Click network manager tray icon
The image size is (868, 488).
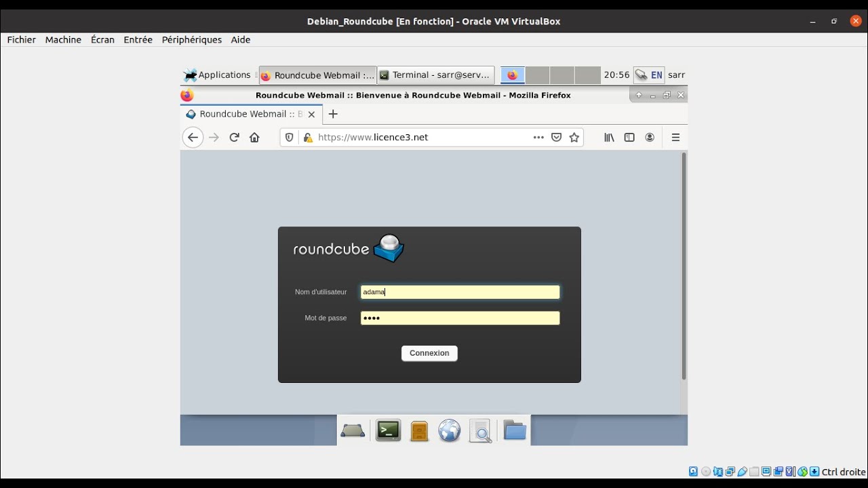pos(641,75)
